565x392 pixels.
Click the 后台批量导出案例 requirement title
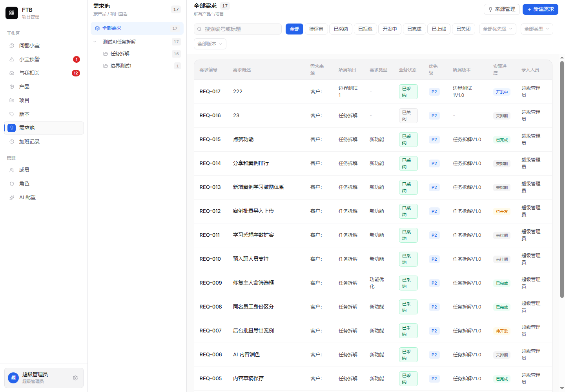[x=253, y=331]
